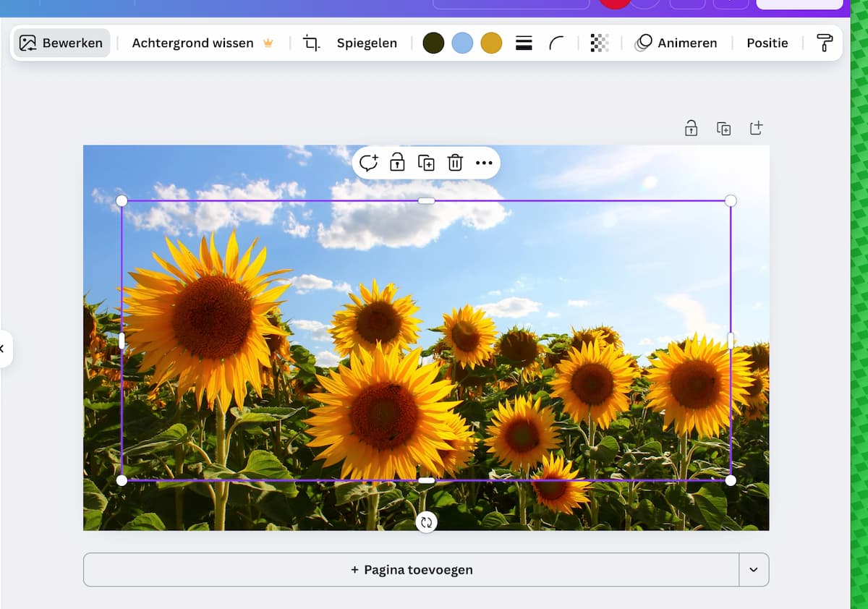The image size is (868, 609).
Task: Open the transparency checkerboard icon
Action: (x=600, y=43)
